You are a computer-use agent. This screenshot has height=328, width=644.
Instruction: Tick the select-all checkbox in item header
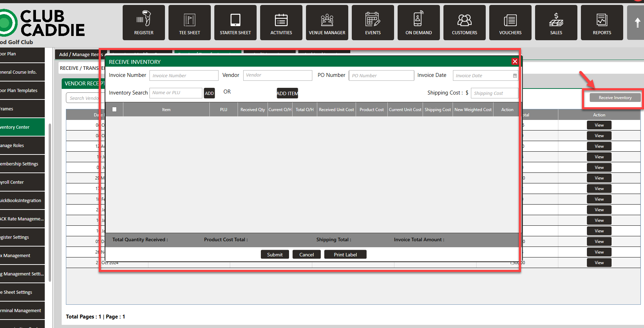[114, 109]
